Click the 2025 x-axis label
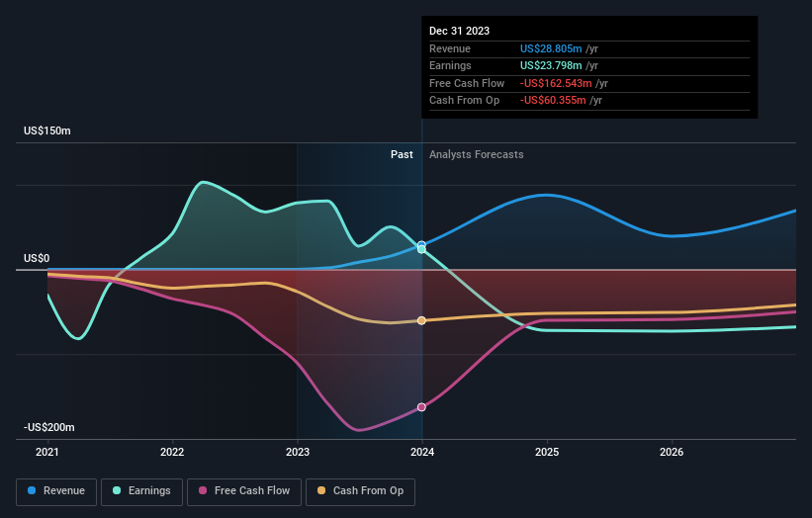 [x=547, y=452]
